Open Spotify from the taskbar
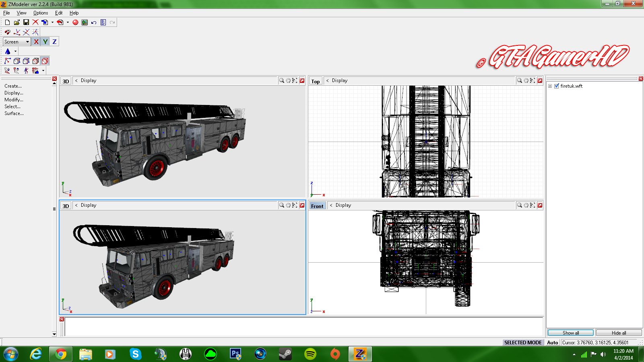The height and width of the screenshot is (362, 644). (x=310, y=354)
